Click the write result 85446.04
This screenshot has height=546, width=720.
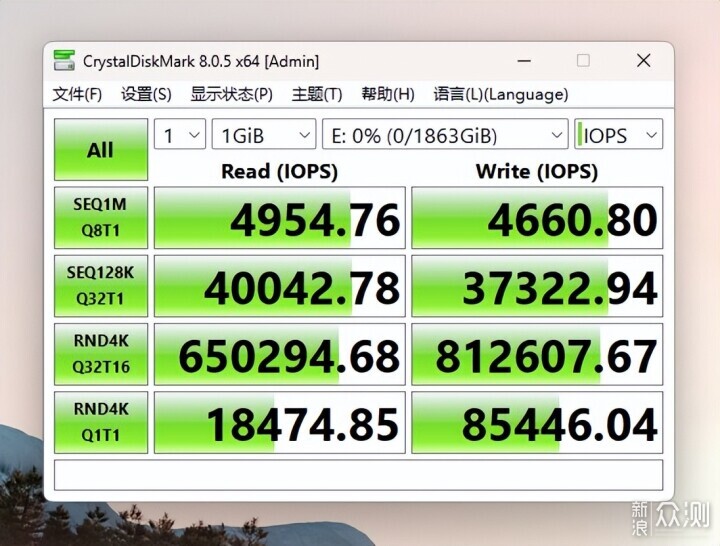[537, 422]
